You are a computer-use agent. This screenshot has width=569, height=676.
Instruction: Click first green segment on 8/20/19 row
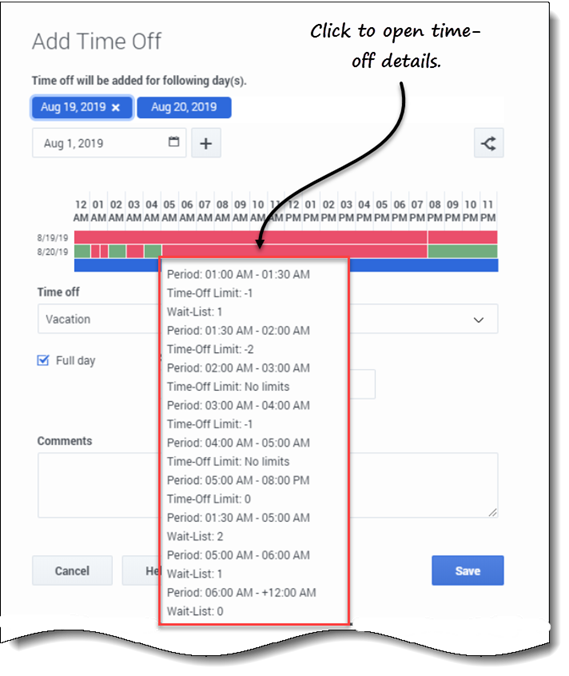(82, 251)
